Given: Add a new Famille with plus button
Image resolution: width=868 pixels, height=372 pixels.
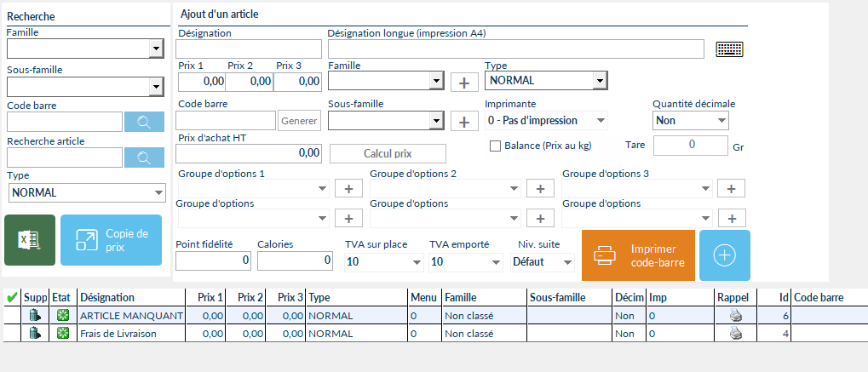Looking at the screenshot, I should 464,82.
